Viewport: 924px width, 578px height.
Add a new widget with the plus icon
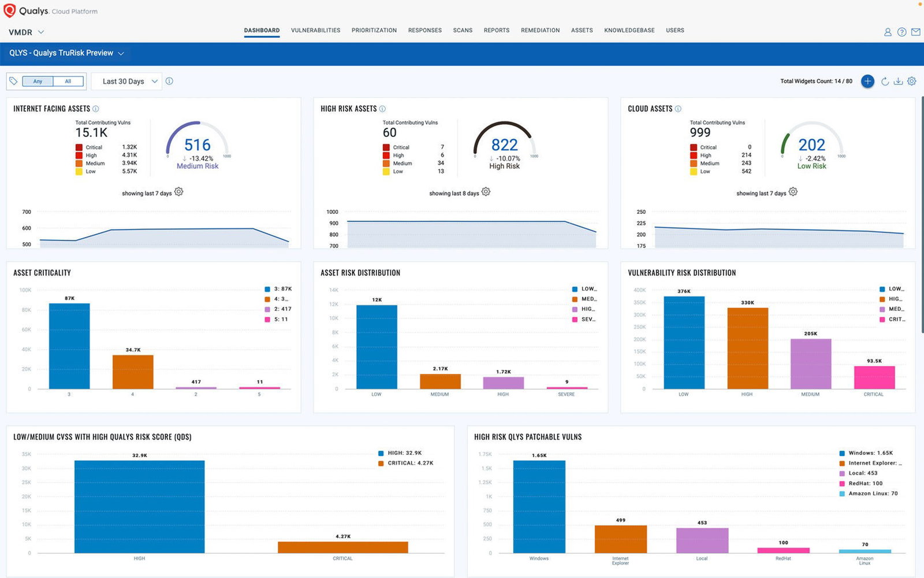[x=867, y=81]
